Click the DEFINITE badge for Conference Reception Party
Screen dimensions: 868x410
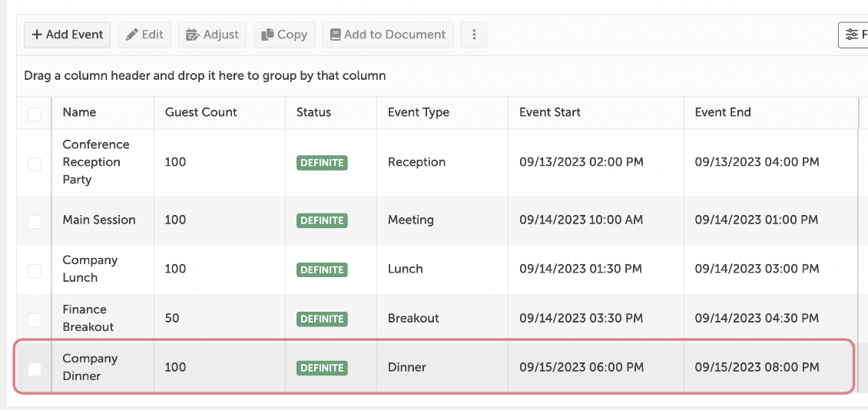pos(322,163)
